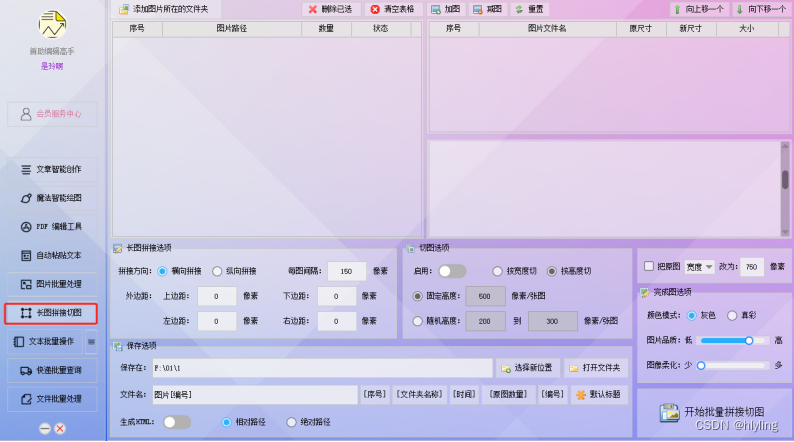Select 灰色 color mode radio
The width and height of the screenshot is (794, 442).
click(x=691, y=315)
